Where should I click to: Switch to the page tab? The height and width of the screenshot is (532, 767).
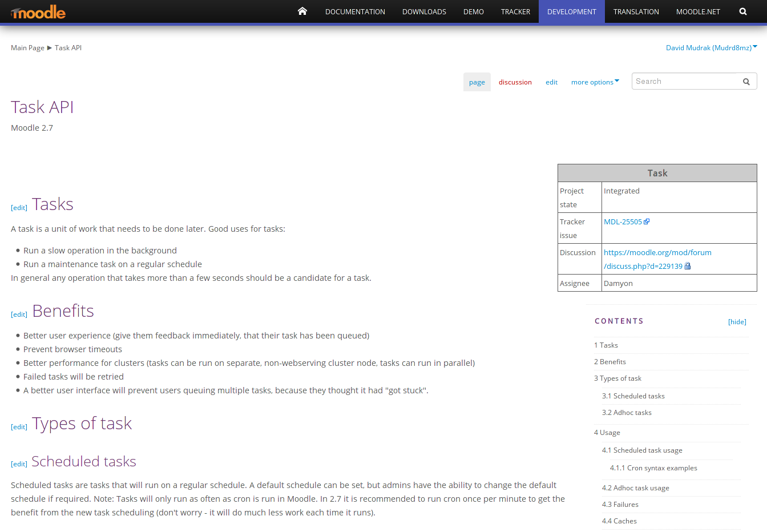click(x=477, y=82)
